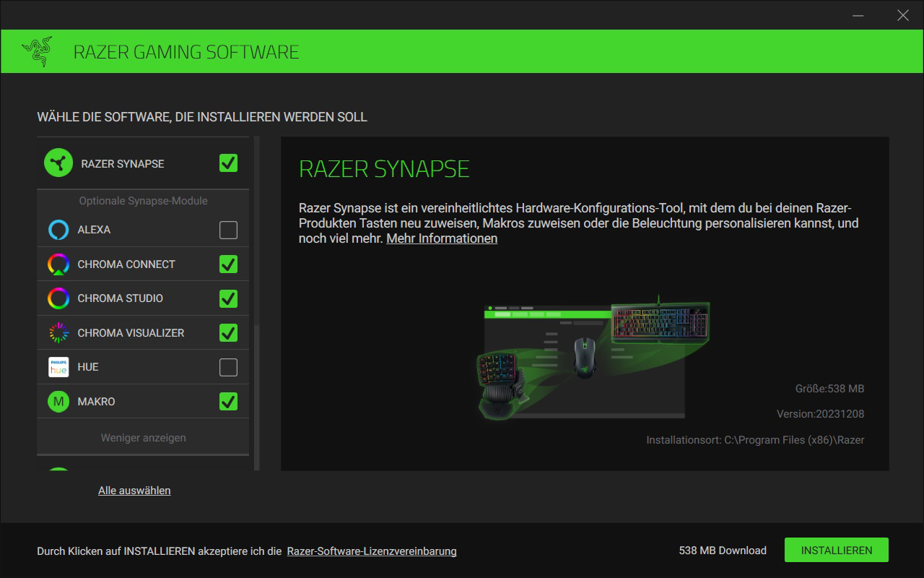Collapse modules with Weniger anzeigen
Viewport: 924px width, 578px height.
point(143,438)
